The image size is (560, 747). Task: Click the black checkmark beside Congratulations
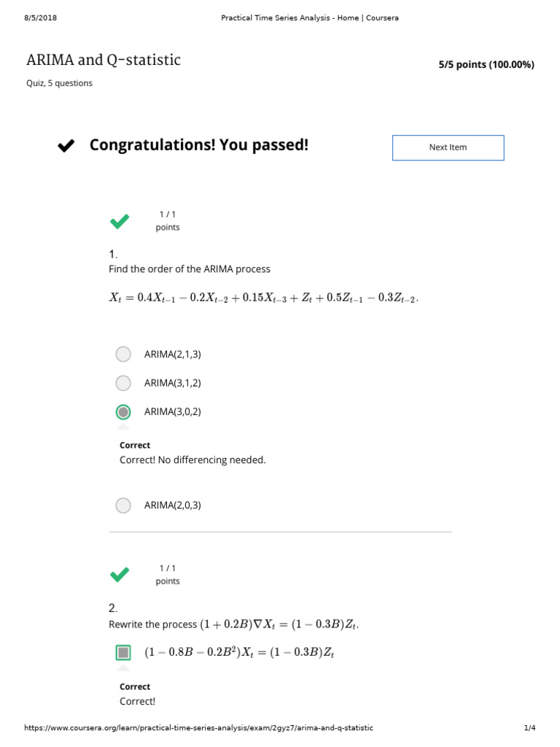66,147
